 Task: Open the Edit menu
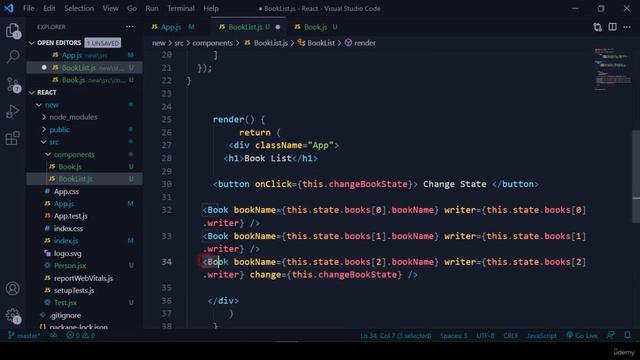[x=49, y=8]
